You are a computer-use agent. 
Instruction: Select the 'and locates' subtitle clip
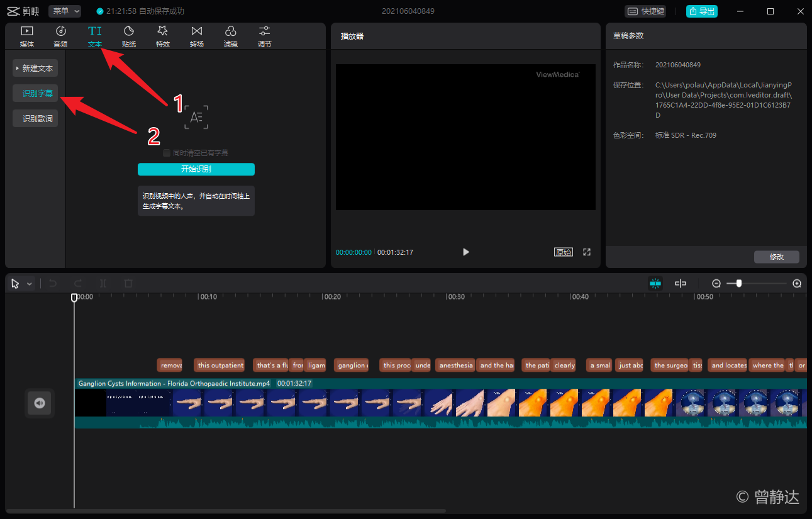click(728, 366)
